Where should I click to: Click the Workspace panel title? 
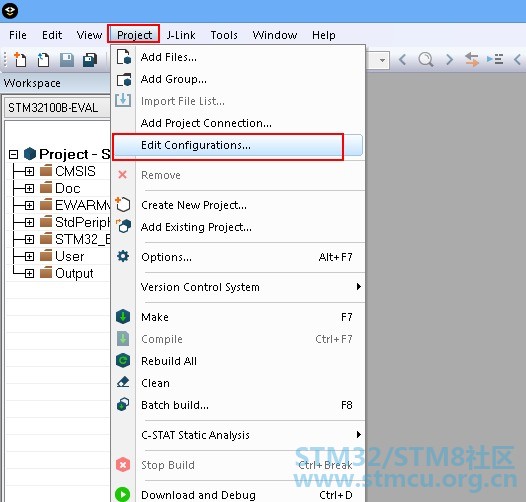(32, 83)
